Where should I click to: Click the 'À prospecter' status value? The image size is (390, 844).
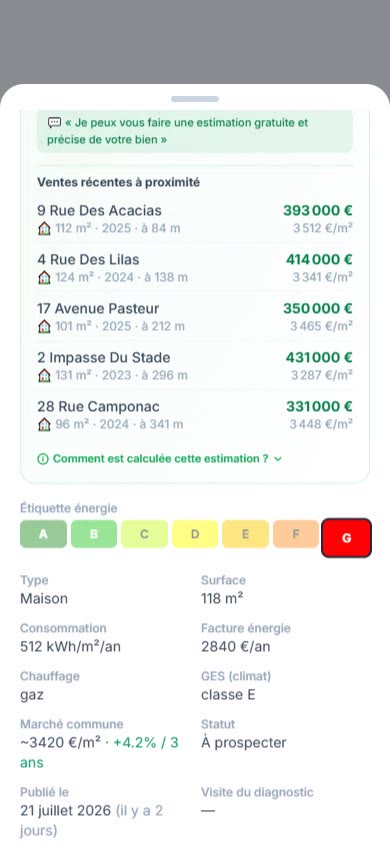[244, 743]
